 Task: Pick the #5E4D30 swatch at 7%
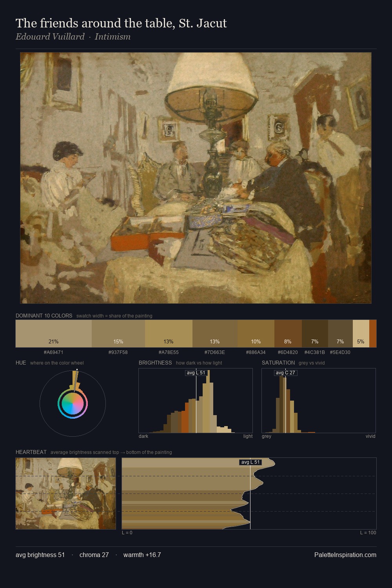click(x=340, y=334)
